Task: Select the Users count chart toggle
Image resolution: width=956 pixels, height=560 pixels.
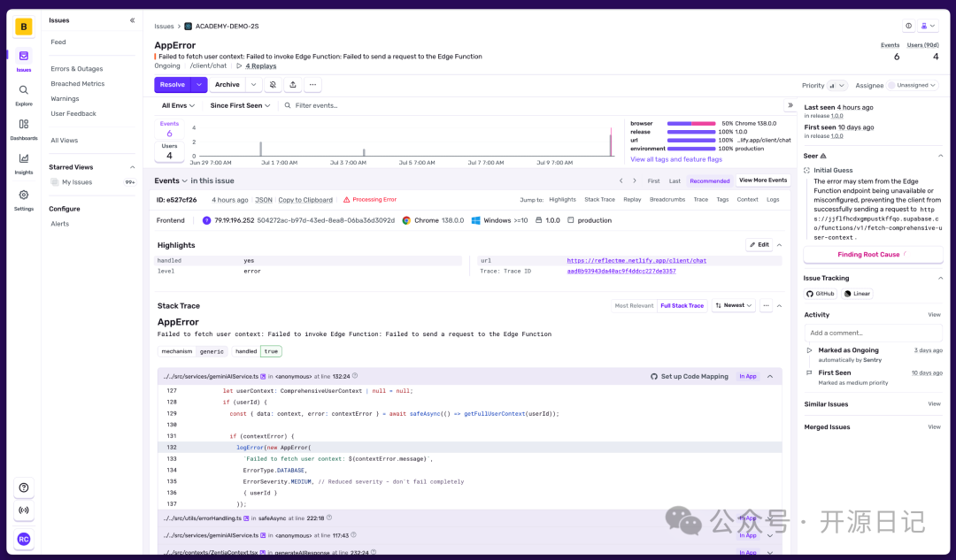Action: [x=169, y=152]
